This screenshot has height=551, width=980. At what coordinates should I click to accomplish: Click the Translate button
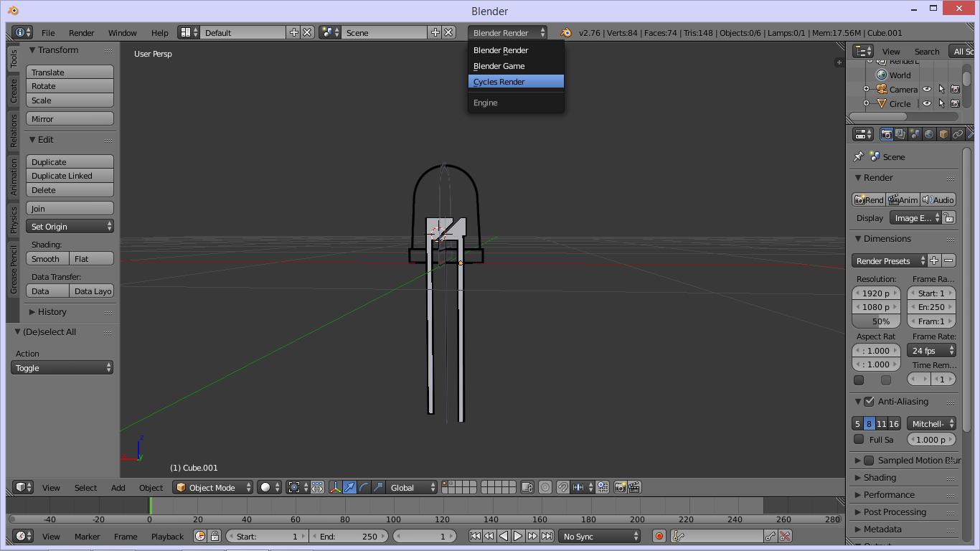[70, 72]
